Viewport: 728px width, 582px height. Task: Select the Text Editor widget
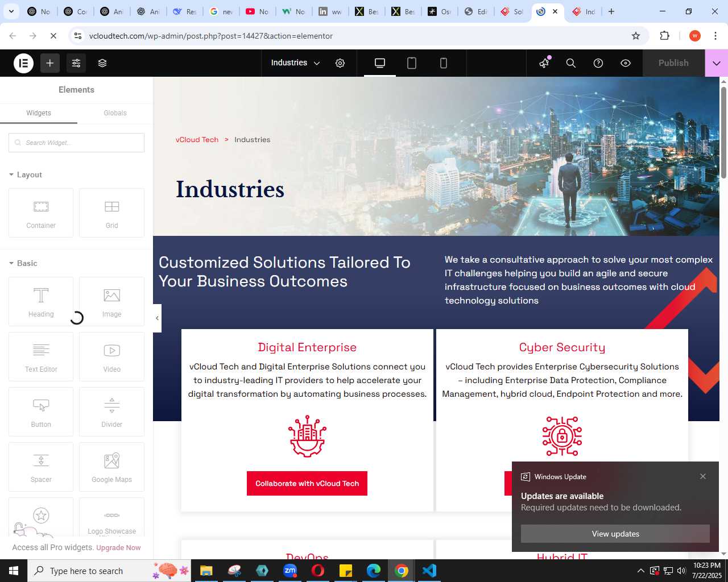(41, 356)
